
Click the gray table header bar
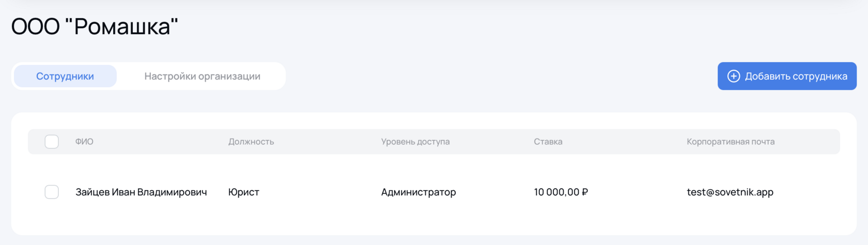[620, 142]
